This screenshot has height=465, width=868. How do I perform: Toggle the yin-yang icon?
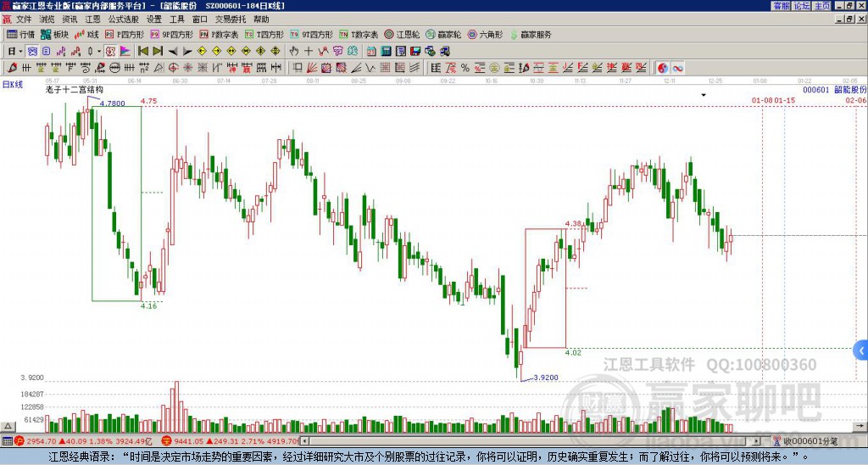[663, 68]
